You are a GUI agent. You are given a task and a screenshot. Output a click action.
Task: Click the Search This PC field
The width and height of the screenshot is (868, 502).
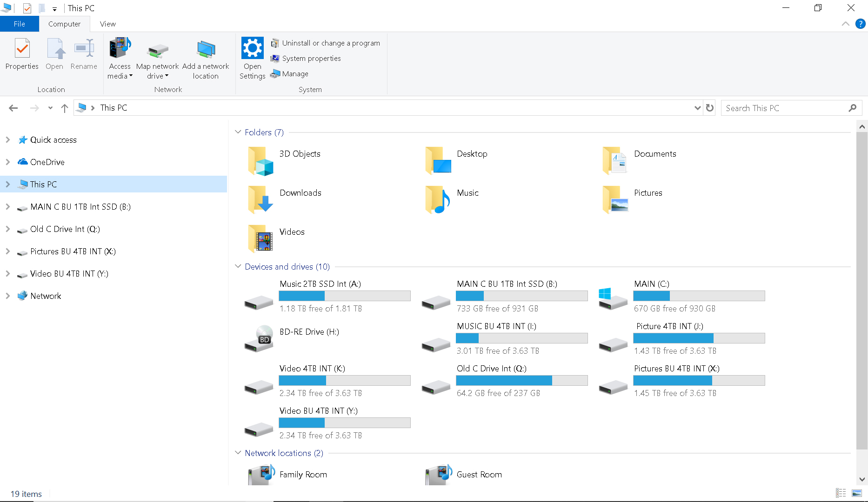791,108
